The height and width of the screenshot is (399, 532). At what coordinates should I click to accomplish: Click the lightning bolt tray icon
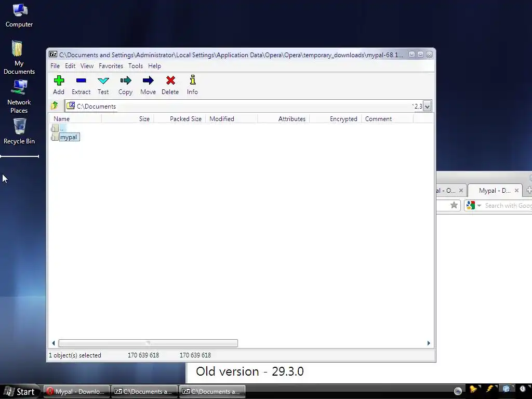click(489, 389)
